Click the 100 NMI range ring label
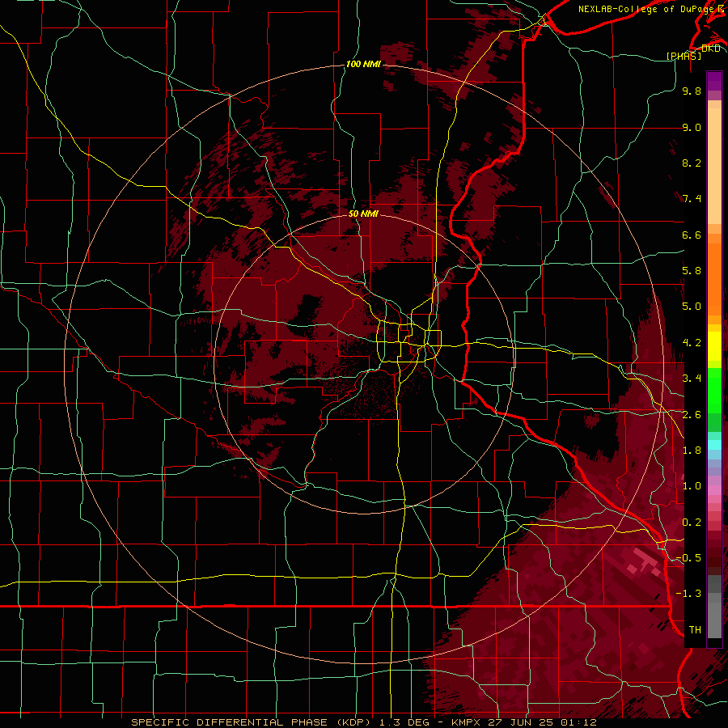This screenshot has width=728, height=728. point(363,64)
